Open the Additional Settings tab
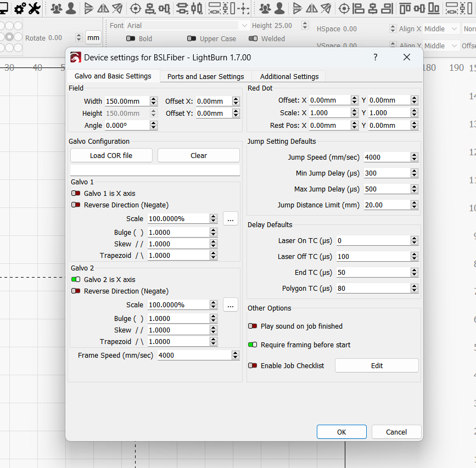Screen dimensions: 476x468 tap(289, 76)
